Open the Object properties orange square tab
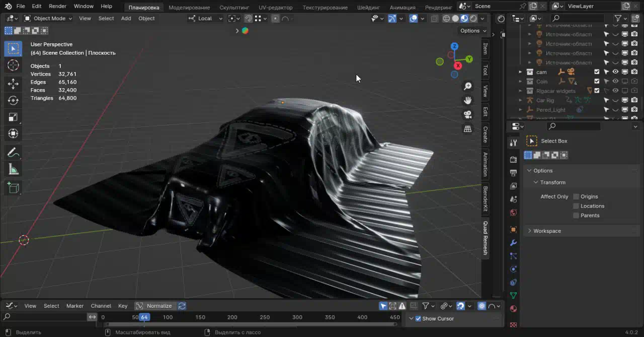Screen dimensions: 644x337 tap(513, 230)
